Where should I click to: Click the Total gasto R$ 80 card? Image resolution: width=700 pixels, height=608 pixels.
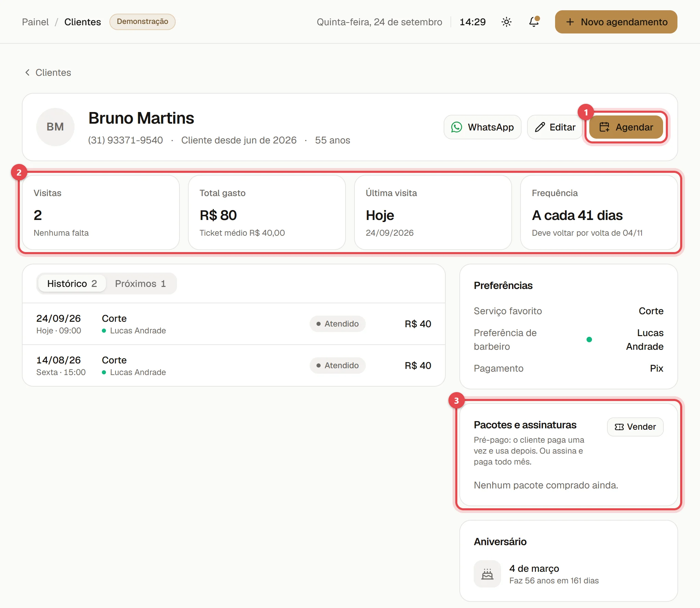click(267, 212)
